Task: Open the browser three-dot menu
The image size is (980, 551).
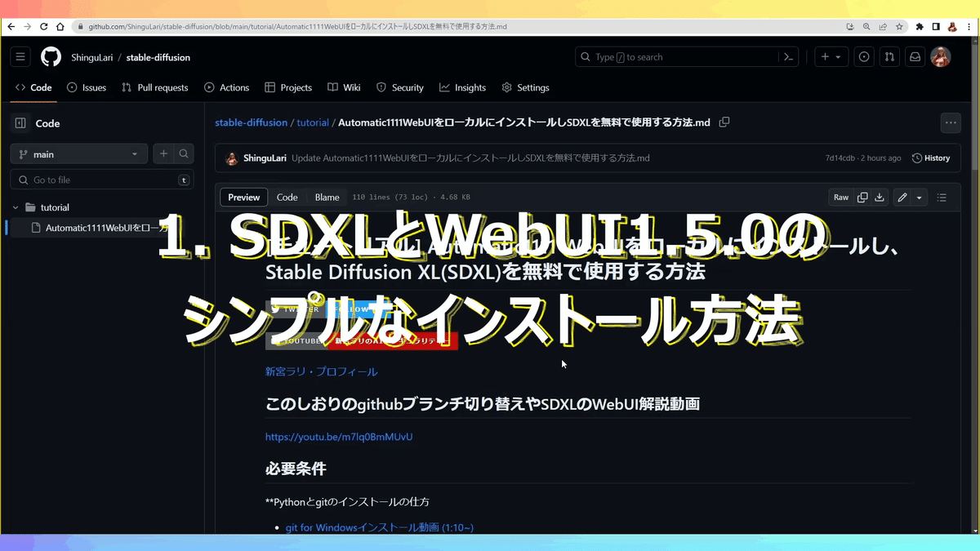Action: (969, 26)
